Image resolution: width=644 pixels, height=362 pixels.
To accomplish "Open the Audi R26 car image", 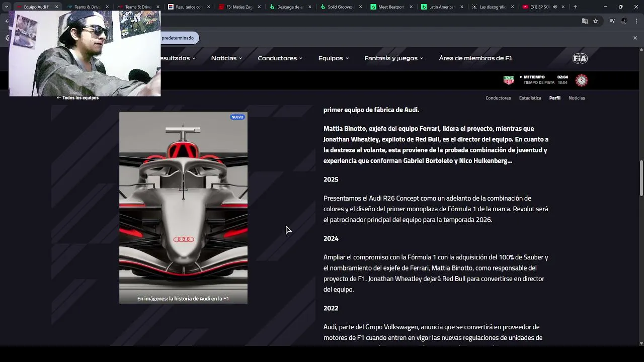I will pos(183,208).
